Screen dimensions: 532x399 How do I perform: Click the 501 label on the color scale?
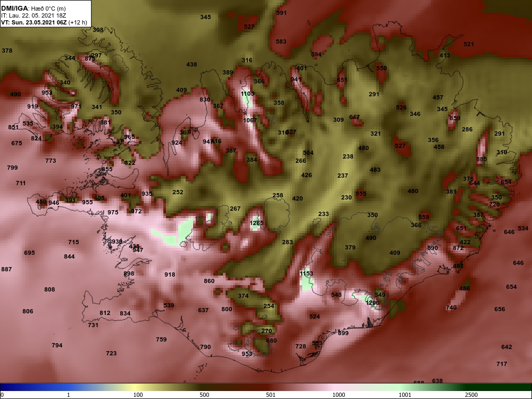click(271, 395)
